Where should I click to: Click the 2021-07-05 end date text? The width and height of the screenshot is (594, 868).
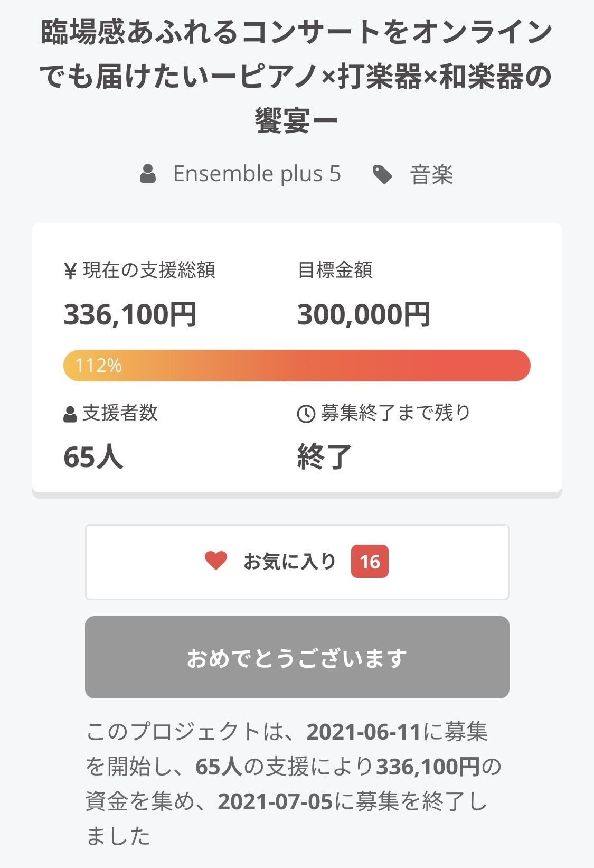275,801
